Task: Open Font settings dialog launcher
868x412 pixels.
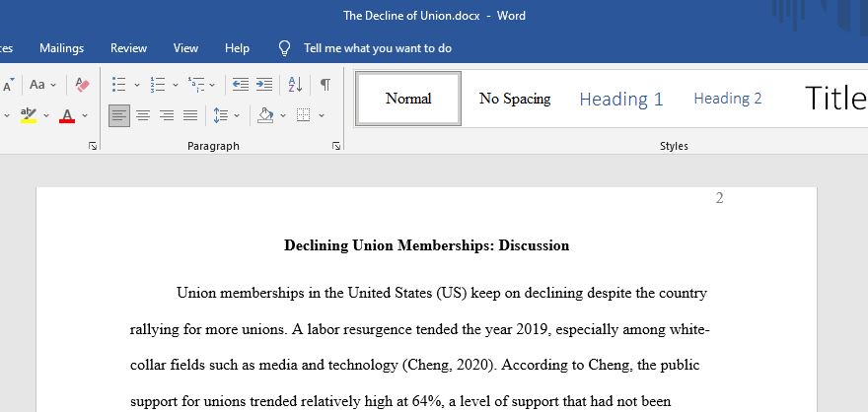Action: tap(93, 146)
